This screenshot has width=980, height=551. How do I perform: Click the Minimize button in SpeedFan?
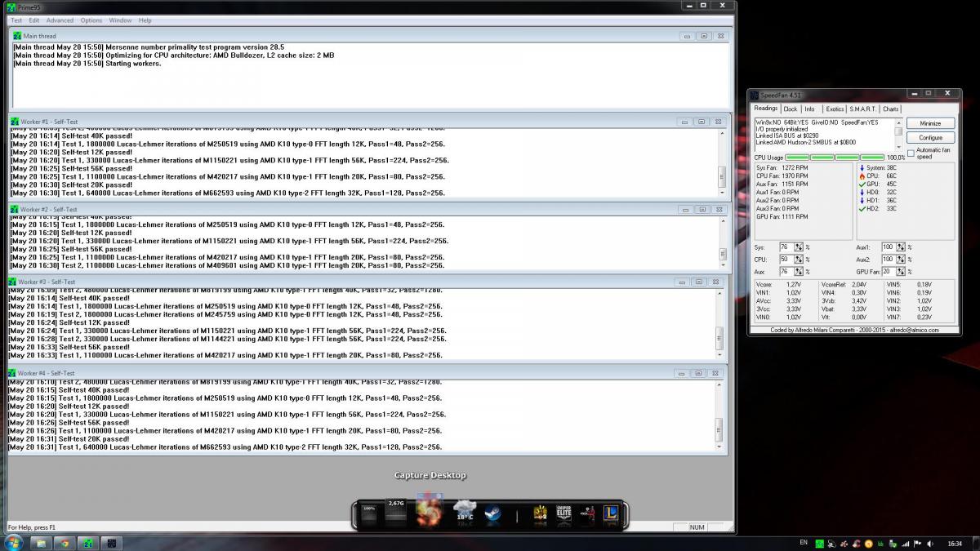coord(930,123)
